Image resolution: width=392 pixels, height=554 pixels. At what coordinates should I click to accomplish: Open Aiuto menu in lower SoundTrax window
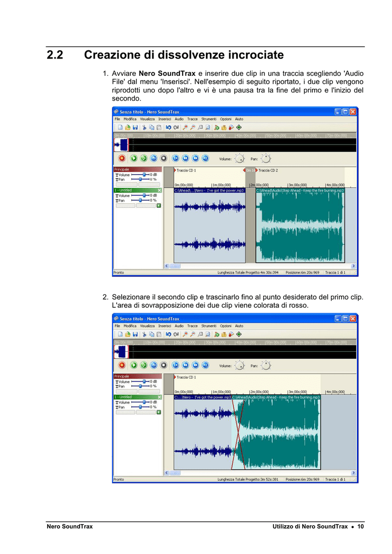[239, 326]
